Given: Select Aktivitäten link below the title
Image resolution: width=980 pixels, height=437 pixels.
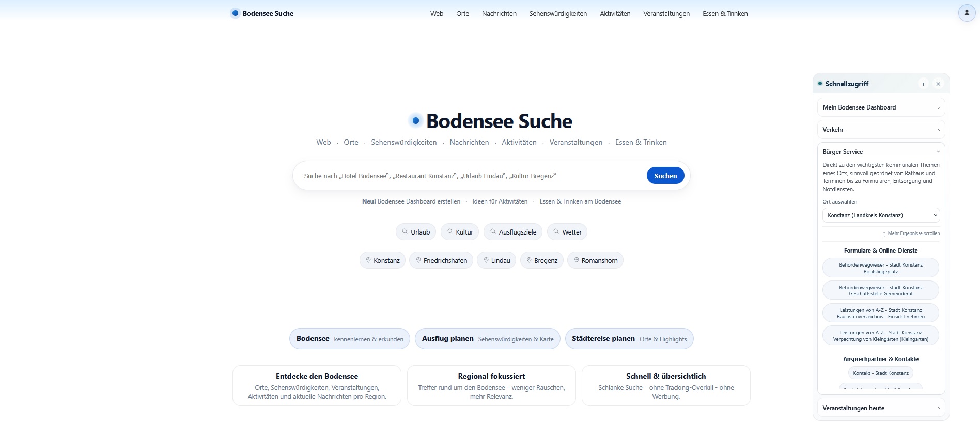Looking at the screenshot, I should [x=519, y=142].
